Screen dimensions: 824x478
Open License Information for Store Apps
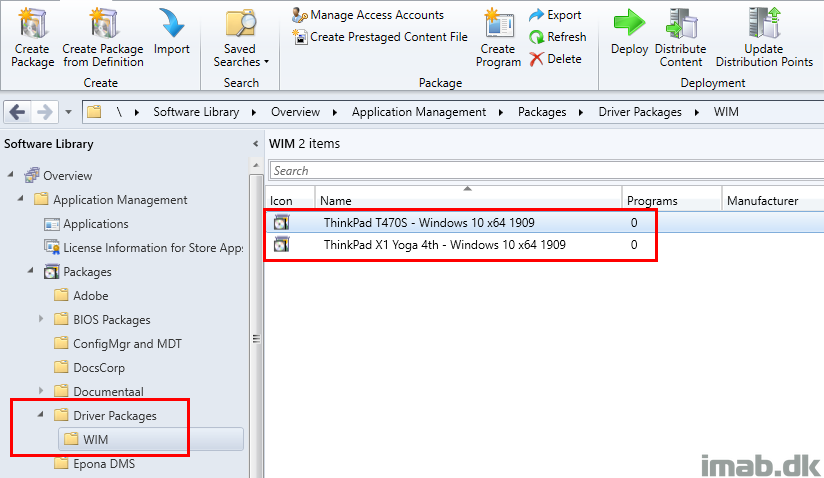coord(153,247)
